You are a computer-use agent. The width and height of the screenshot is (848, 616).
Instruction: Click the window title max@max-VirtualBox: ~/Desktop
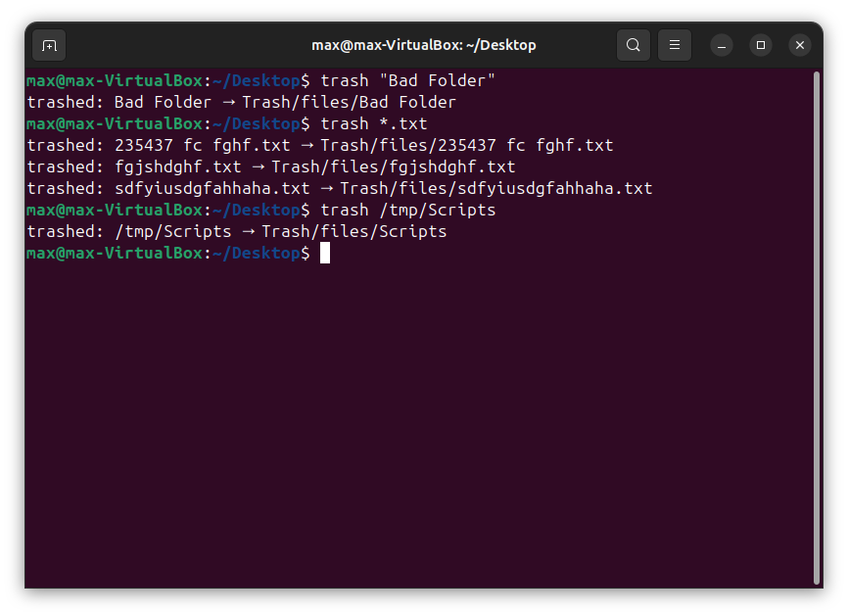(423, 45)
